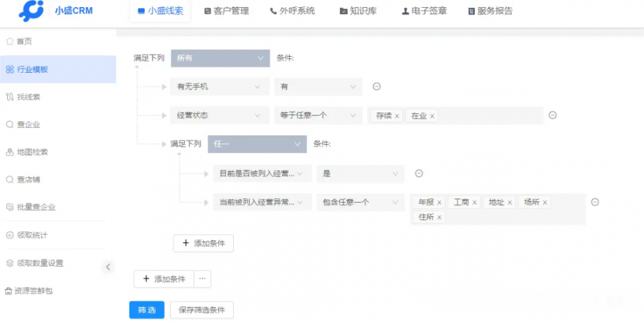Go to 找线索 in the sidebar
This screenshot has width=644, height=322.
(58, 97)
